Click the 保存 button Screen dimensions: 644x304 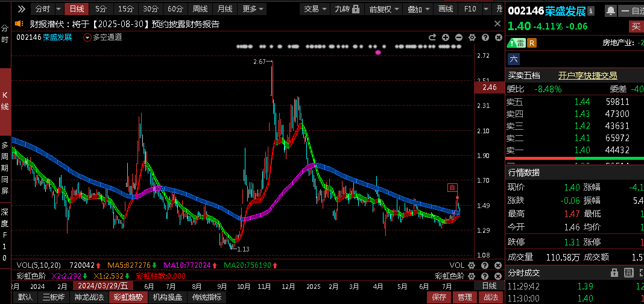coord(440,297)
